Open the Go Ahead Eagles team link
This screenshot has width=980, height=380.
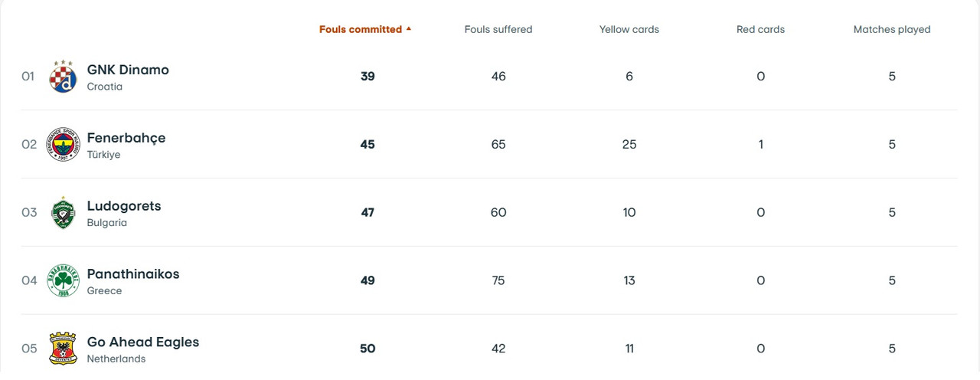point(143,342)
